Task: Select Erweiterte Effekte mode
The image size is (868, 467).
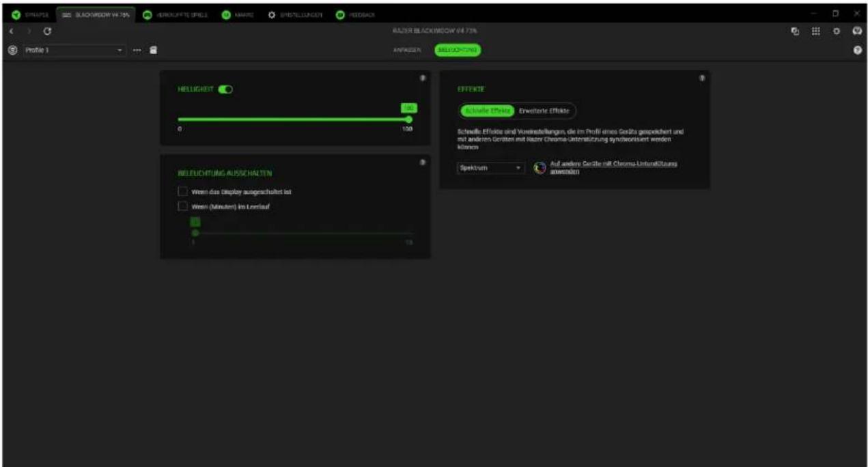Action: pos(544,111)
